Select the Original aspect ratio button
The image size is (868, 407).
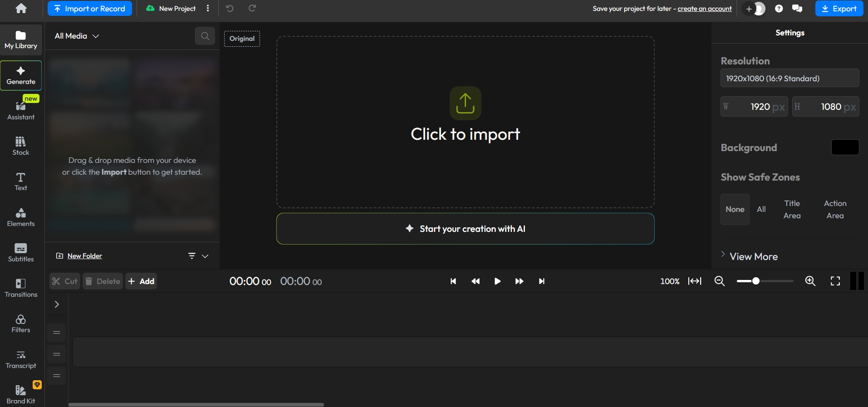click(242, 39)
